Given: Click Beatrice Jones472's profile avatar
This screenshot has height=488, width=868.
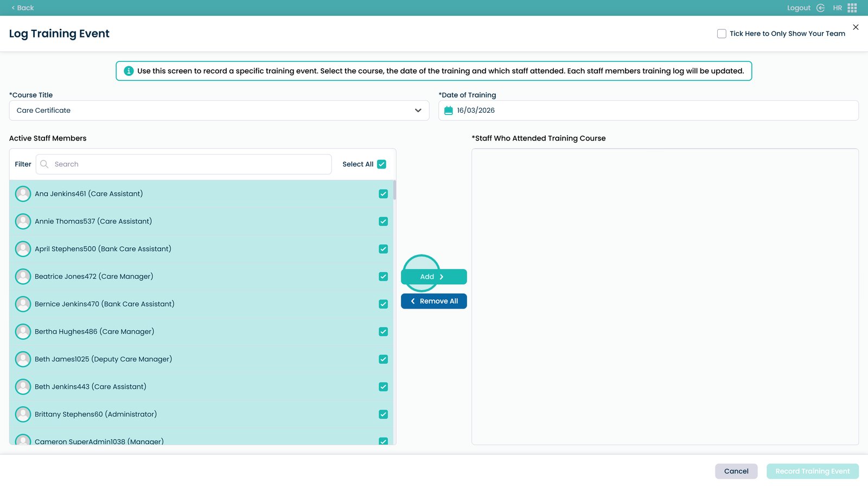Looking at the screenshot, I should (x=23, y=277).
